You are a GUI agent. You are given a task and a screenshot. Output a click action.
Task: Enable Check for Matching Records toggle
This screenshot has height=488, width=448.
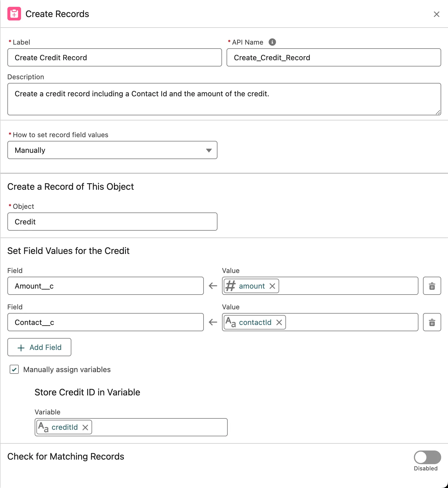(x=427, y=457)
